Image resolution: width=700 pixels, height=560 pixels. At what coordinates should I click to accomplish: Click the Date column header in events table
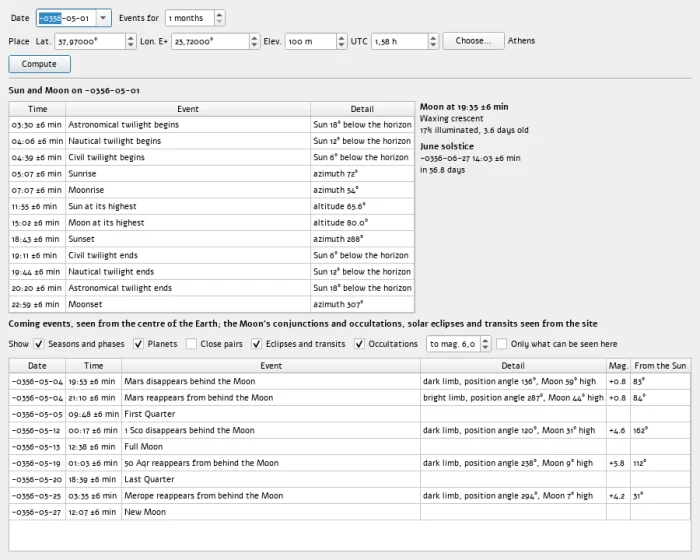tap(37, 366)
